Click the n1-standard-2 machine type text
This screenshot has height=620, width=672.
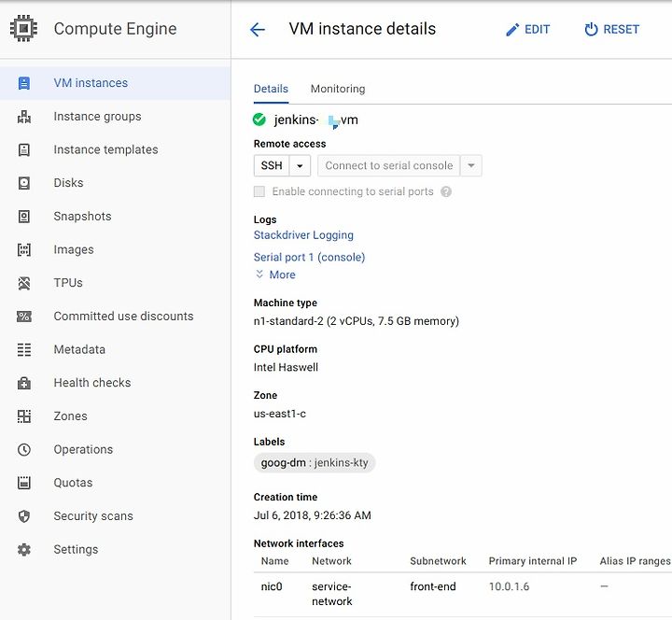357,321
